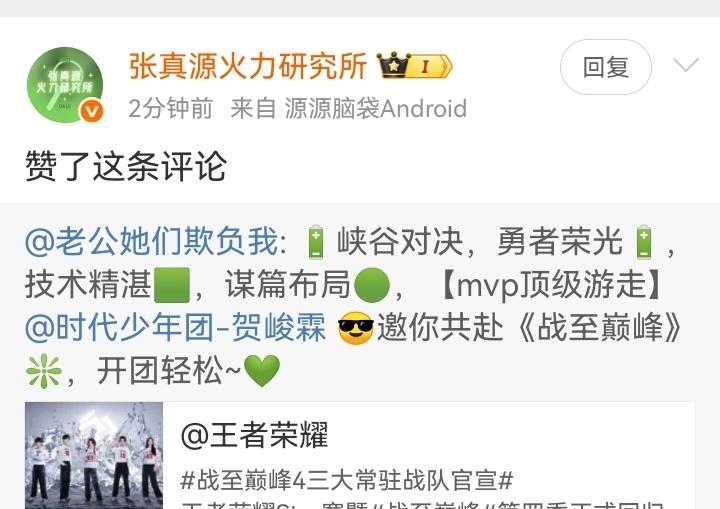Tap the green sparkle flower emoji
This screenshot has height=509, width=720.
[x=44, y=371]
